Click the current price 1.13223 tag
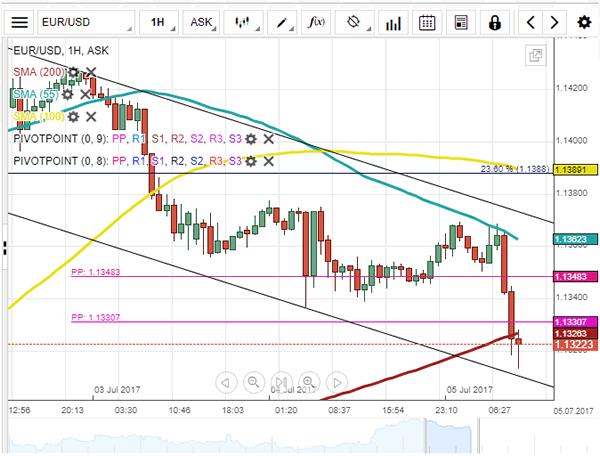The image size is (600, 456). click(576, 345)
